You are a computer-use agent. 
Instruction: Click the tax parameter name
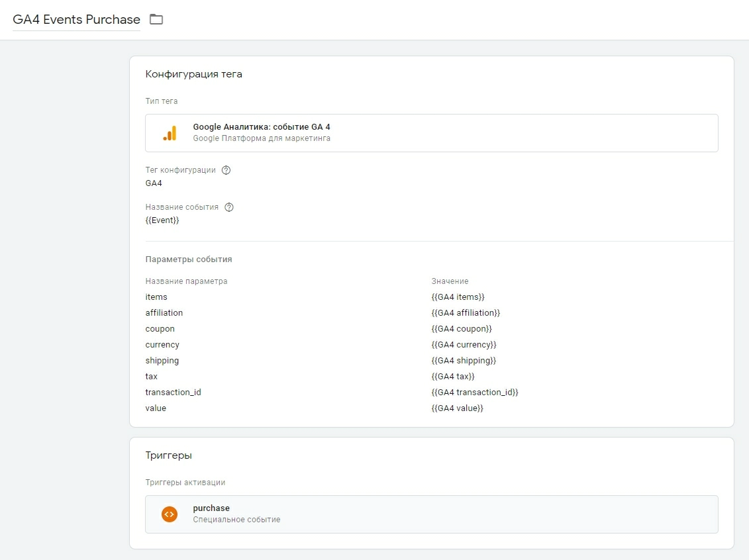coord(152,376)
